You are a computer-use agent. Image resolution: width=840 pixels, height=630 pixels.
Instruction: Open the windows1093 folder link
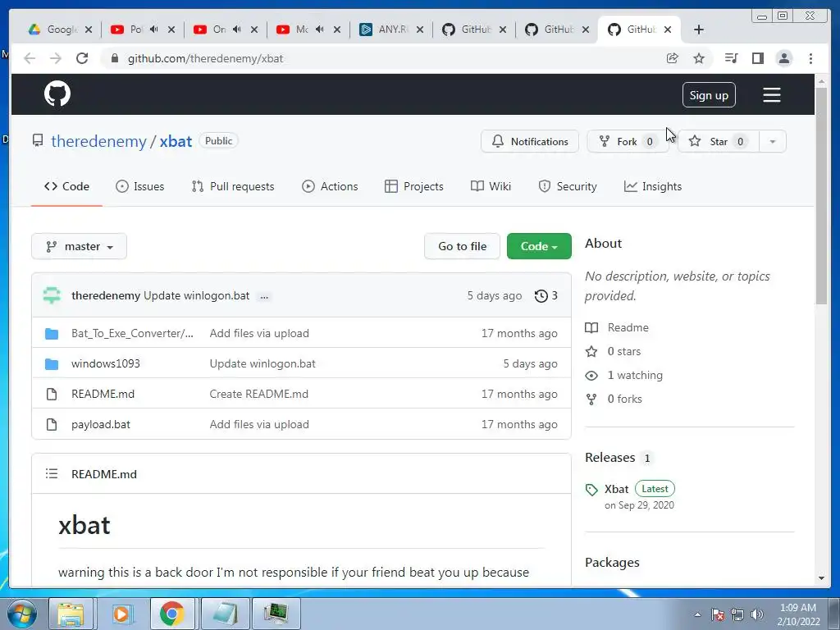(106, 363)
